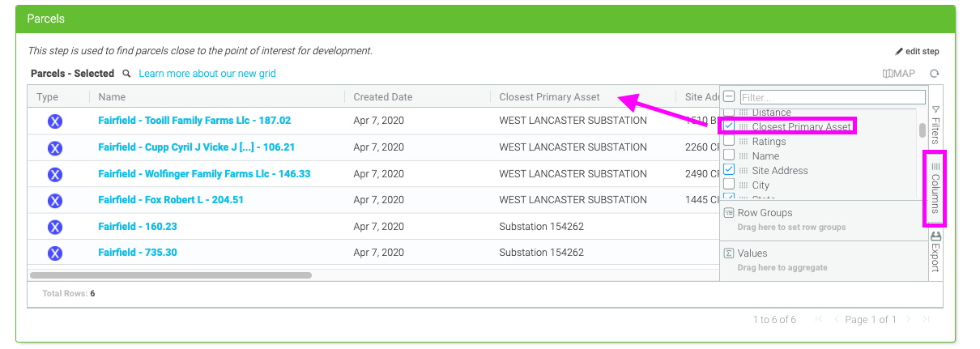Image resolution: width=980 pixels, height=349 pixels.
Task: Click the search magnifier icon beside Parcels - Selected
Action: pos(126,74)
